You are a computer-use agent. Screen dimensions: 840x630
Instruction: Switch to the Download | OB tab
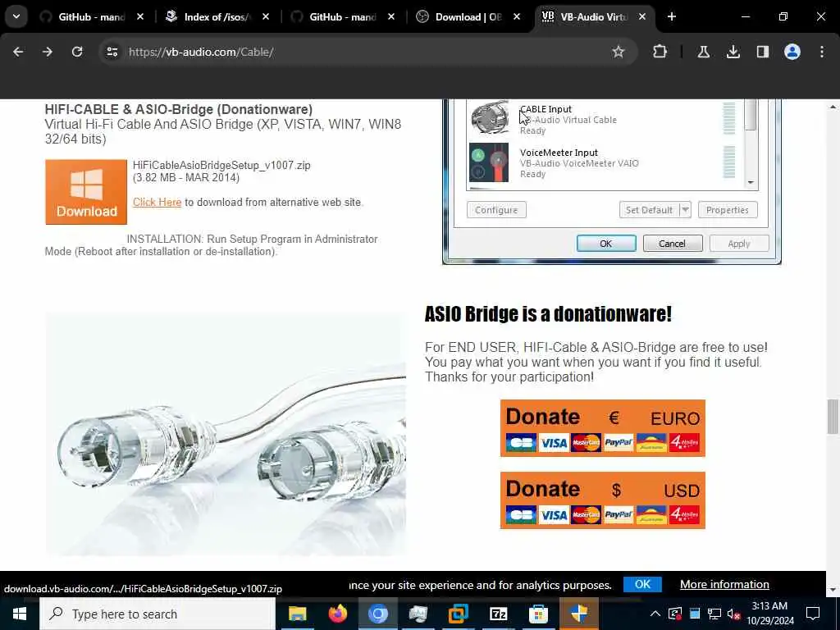[468, 17]
